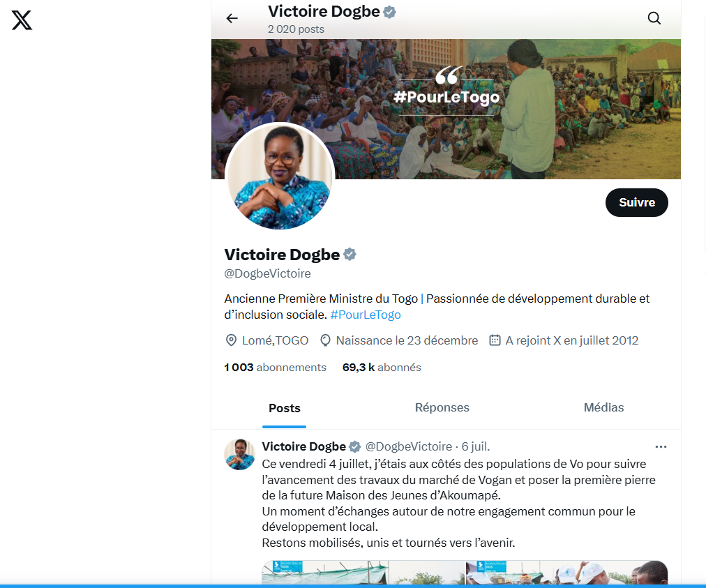This screenshot has height=588, width=706.
Task: Go back using the left arrow
Action: pyautogui.click(x=232, y=18)
